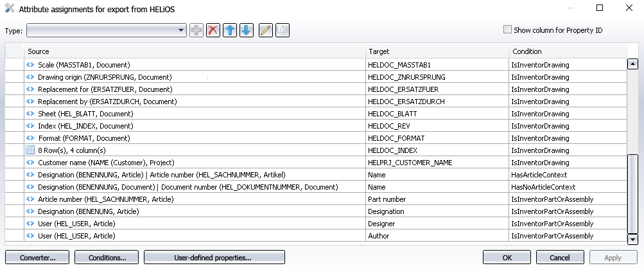Viewport: 644px width, 268px height.
Task: Click the table icon of 8 Row(s) row
Action: click(x=30, y=150)
